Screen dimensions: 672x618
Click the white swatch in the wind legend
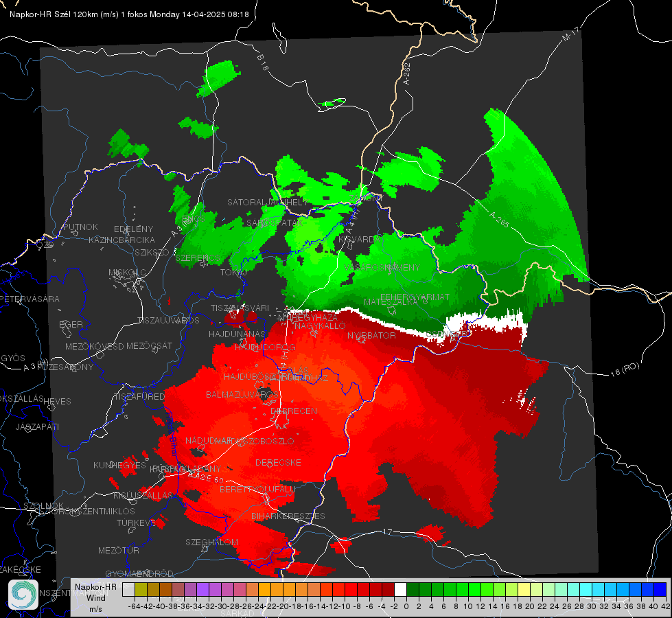[x=400, y=589]
